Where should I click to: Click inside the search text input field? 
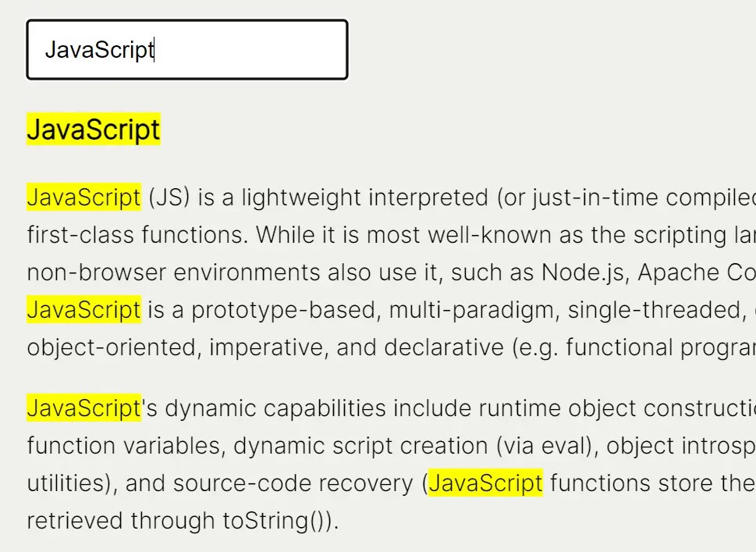click(x=187, y=49)
